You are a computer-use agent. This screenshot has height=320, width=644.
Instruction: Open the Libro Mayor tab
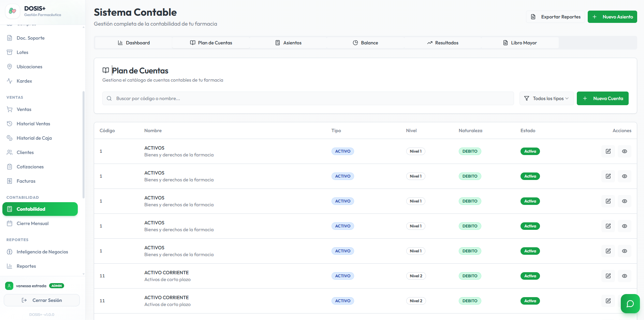520,43
